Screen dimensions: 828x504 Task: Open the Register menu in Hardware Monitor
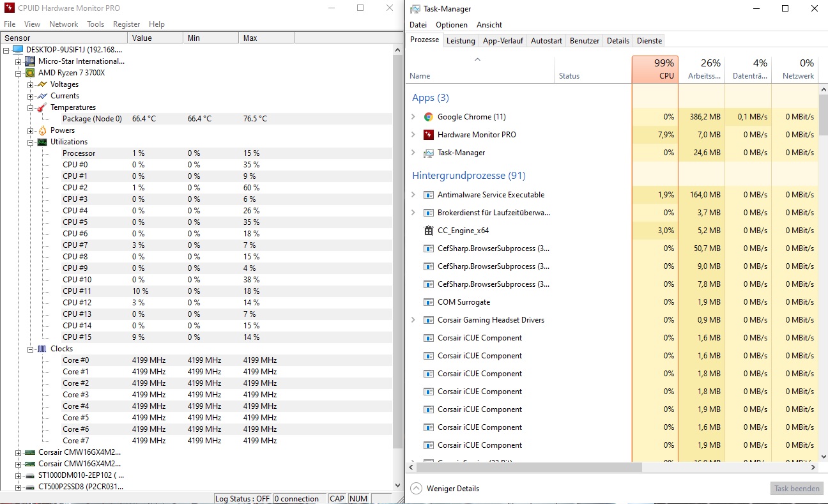pos(126,24)
